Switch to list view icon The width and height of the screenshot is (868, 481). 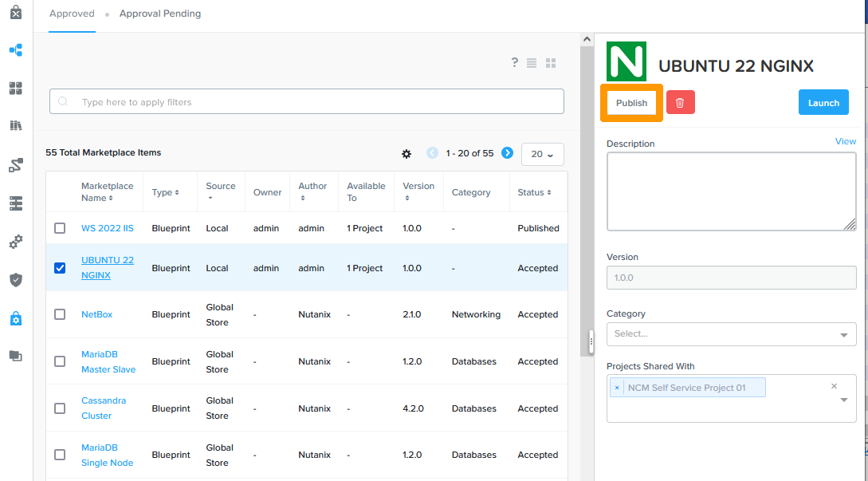coord(532,63)
